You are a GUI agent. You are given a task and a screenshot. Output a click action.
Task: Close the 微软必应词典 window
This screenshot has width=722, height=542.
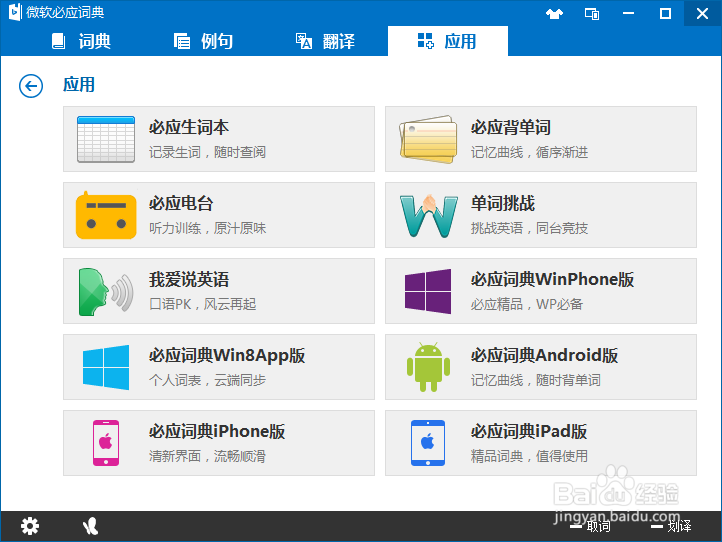pos(702,13)
